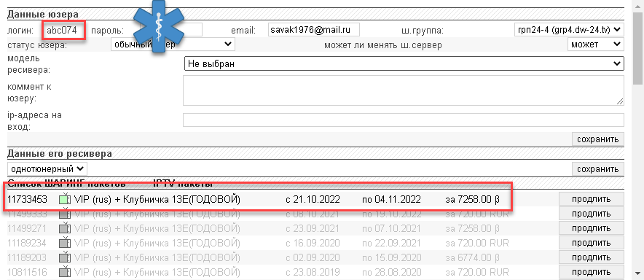The width and height of the screenshot is (644, 280).
Task: Open the 'однотюнерный' receiver type dropdown
Action: (x=47, y=168)
